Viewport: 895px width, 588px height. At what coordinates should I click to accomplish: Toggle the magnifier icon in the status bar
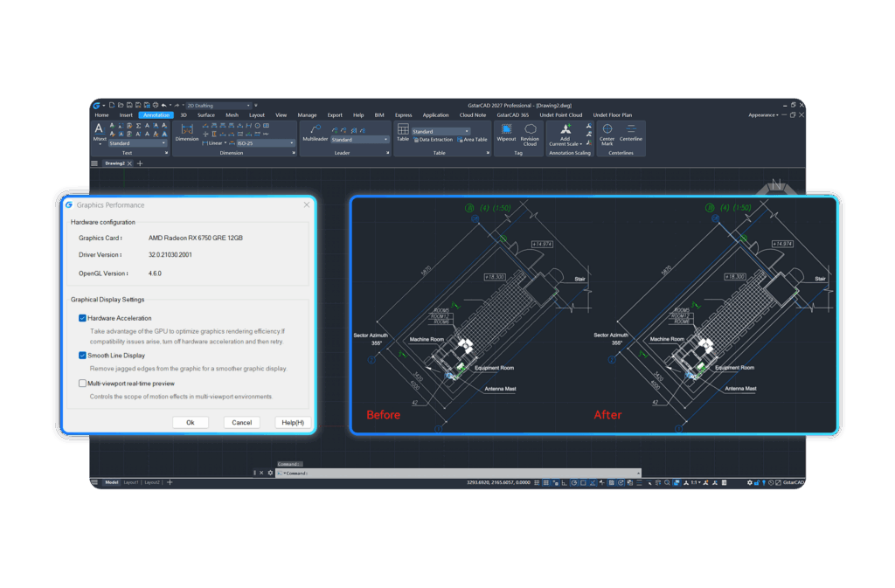[x=667, y=482]
